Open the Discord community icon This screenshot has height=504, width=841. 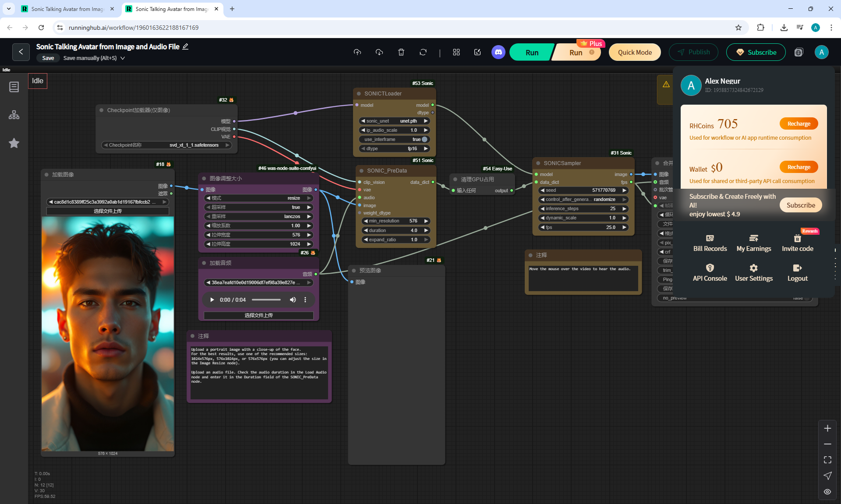tap(498, 52)
